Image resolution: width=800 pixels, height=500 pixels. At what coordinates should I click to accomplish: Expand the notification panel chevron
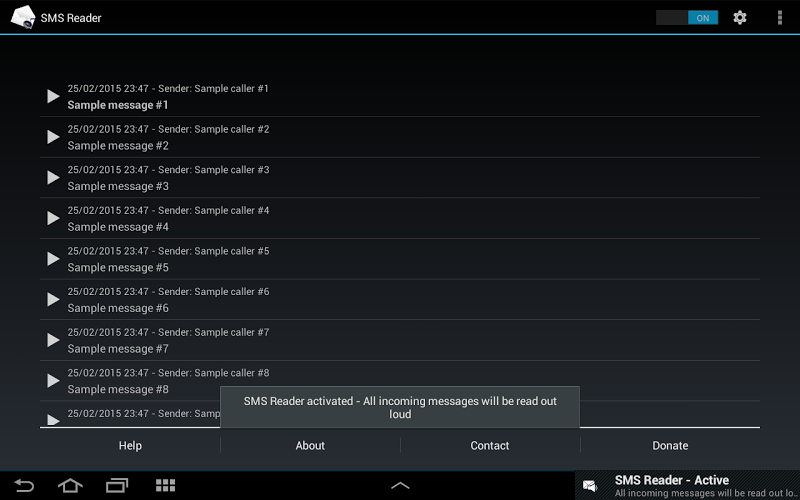tap(400, 485)
